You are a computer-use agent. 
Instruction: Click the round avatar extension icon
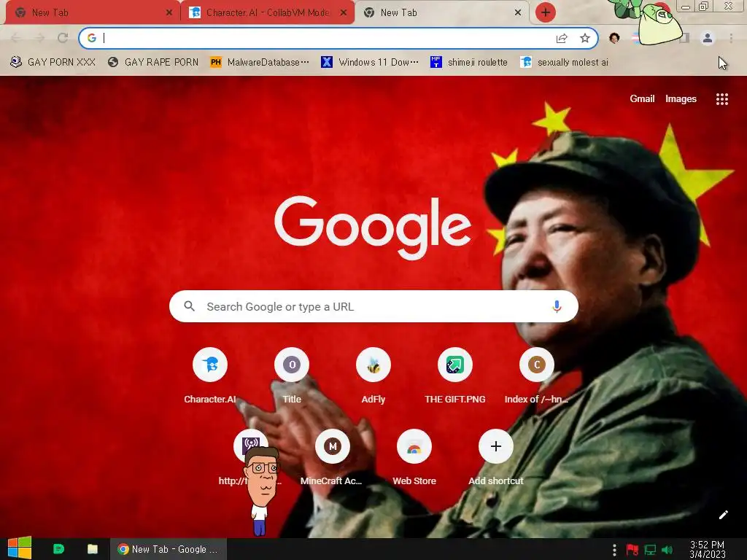[x=614, y=38]
